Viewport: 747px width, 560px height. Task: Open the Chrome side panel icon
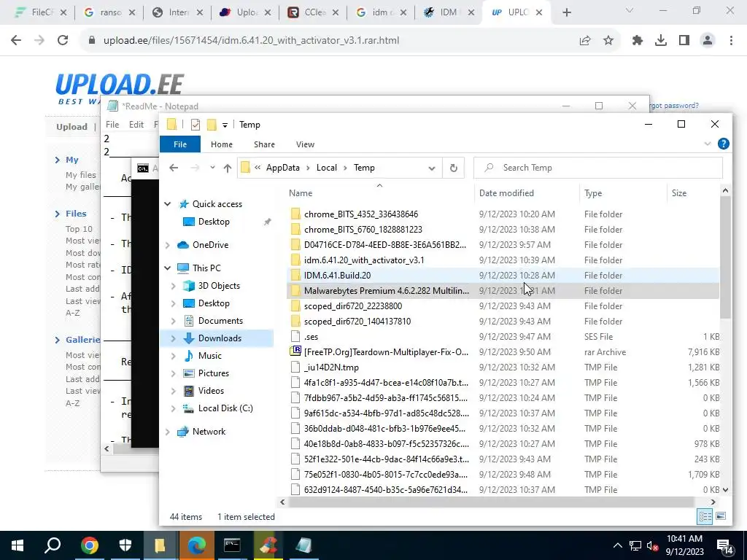click(x=684, y=41)
